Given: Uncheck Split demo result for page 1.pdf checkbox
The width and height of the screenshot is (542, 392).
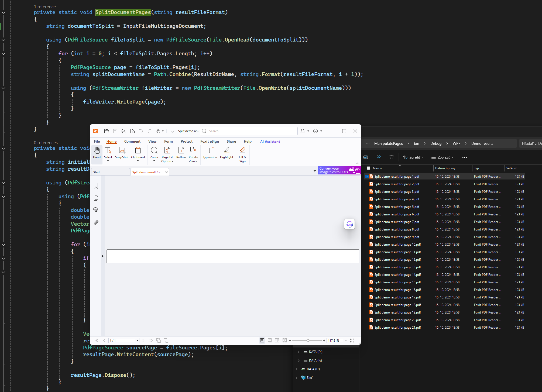Looking at the screenshot, I should [367, 177].
